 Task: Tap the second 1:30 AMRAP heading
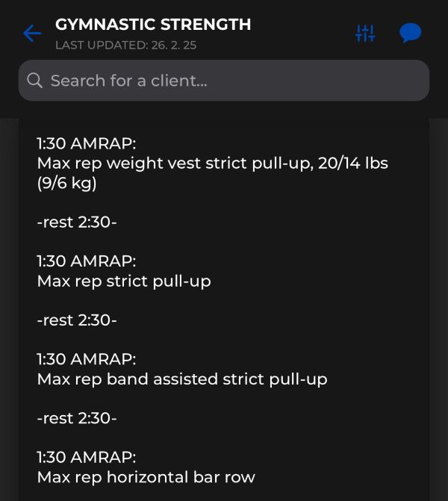pyautogui.click(x=87, y=261)
